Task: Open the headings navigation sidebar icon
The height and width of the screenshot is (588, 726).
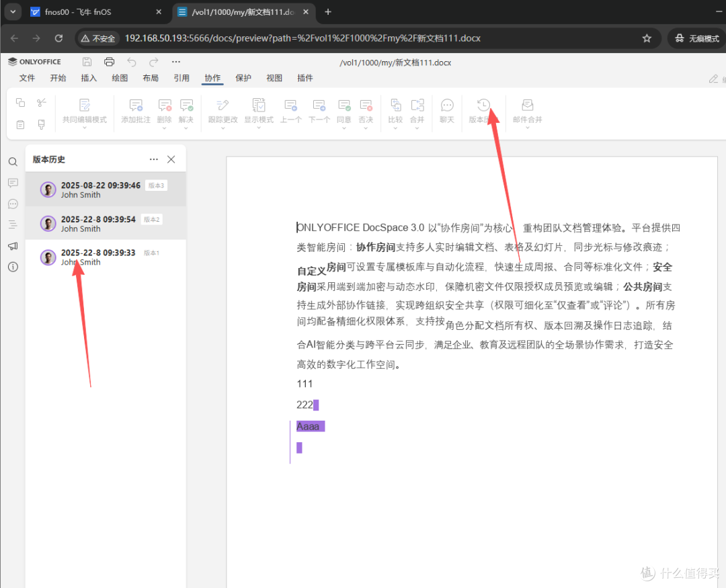Action: [13, 224]
